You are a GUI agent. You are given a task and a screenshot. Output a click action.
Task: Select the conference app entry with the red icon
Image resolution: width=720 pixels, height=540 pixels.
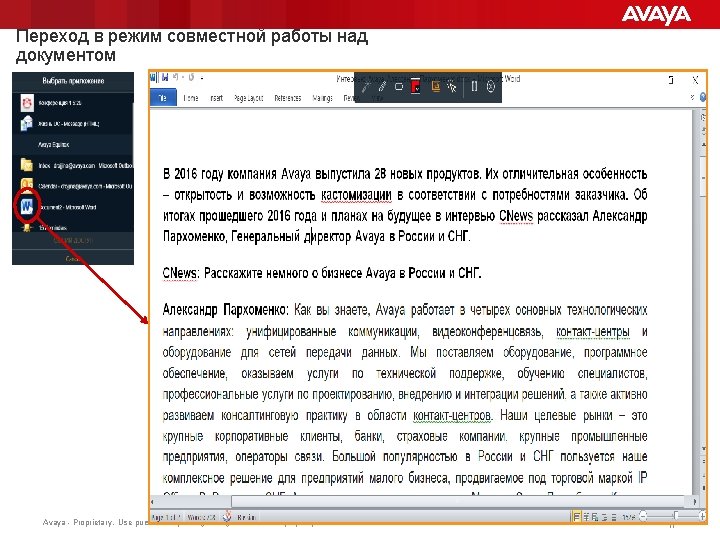pos(73,103)
